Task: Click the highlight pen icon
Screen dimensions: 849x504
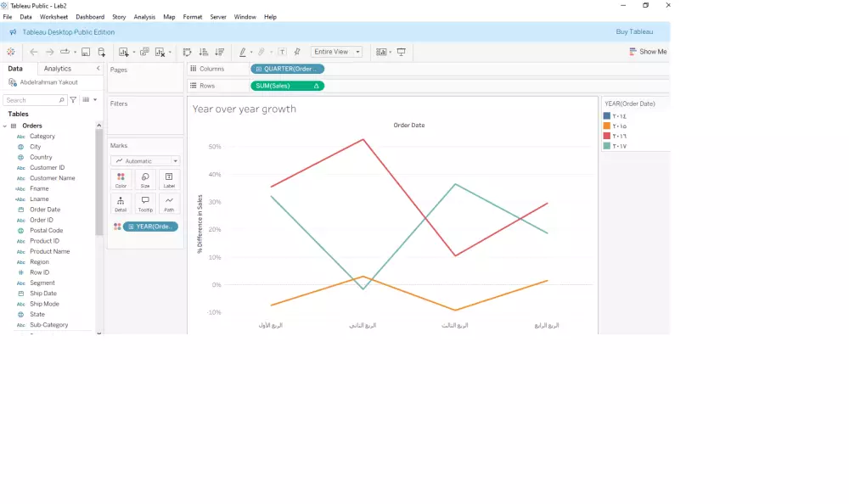Action: pos(243,52)
